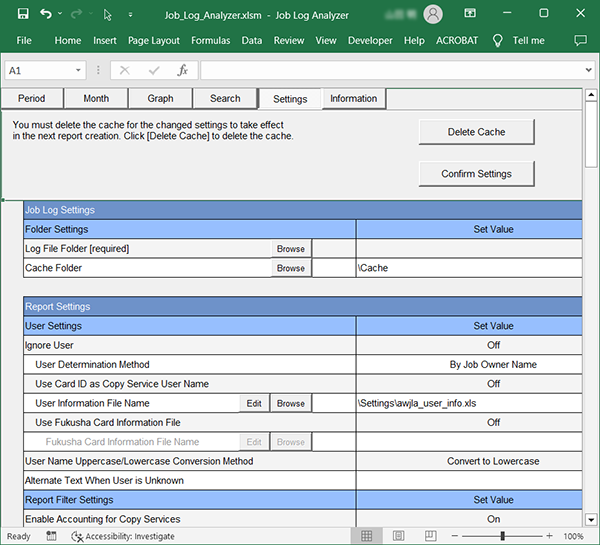The height and width of the screenshot is (545, 600).
Task: Open the Home ribbon tab
Action: [68, 40]
